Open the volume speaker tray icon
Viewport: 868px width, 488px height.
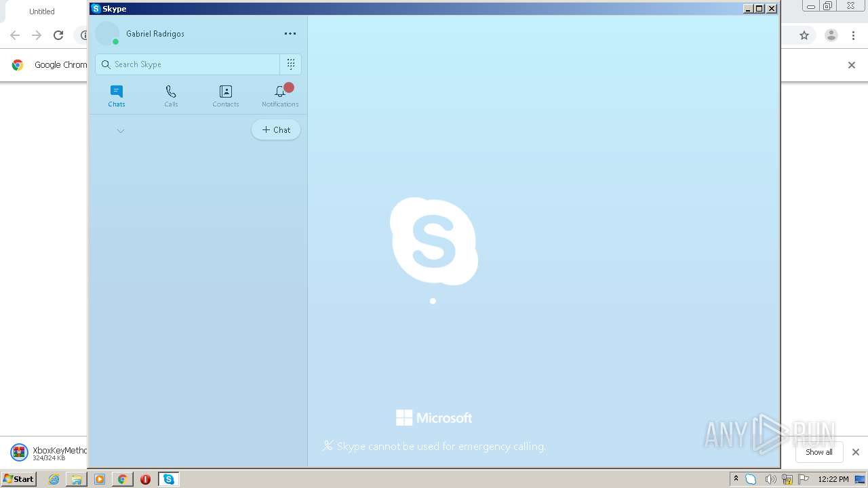point(770,479)
